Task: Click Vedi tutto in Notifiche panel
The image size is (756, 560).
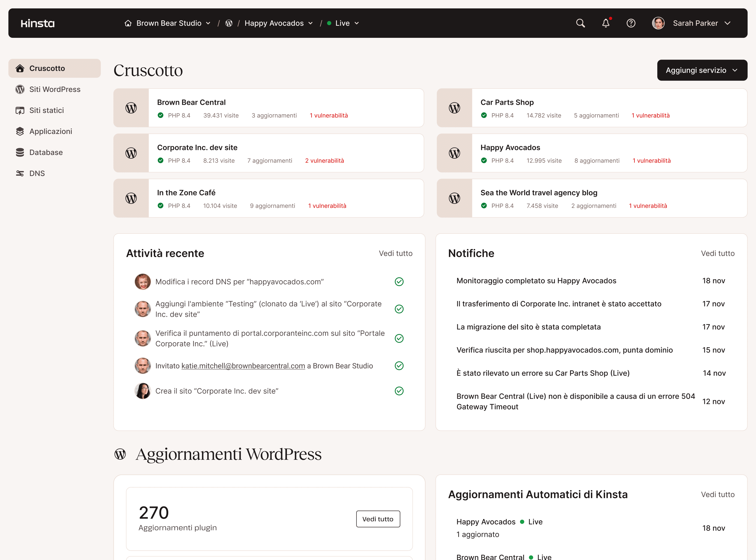Action: [717, 253]
